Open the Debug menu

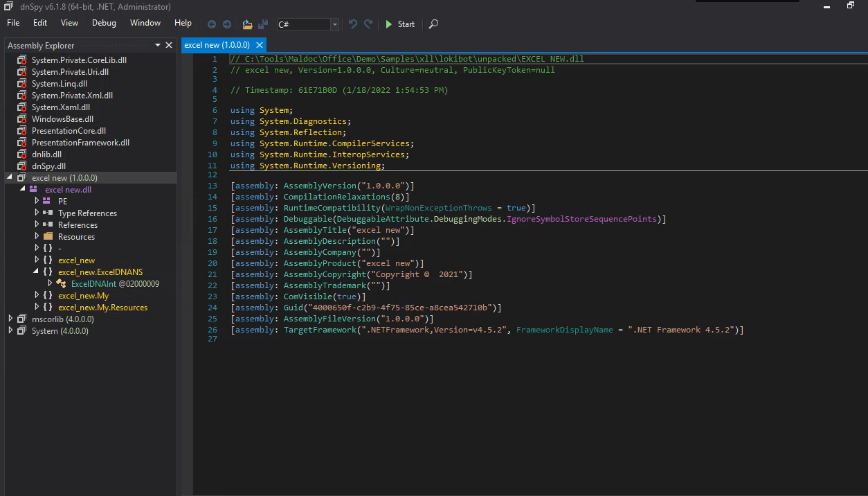104,23
